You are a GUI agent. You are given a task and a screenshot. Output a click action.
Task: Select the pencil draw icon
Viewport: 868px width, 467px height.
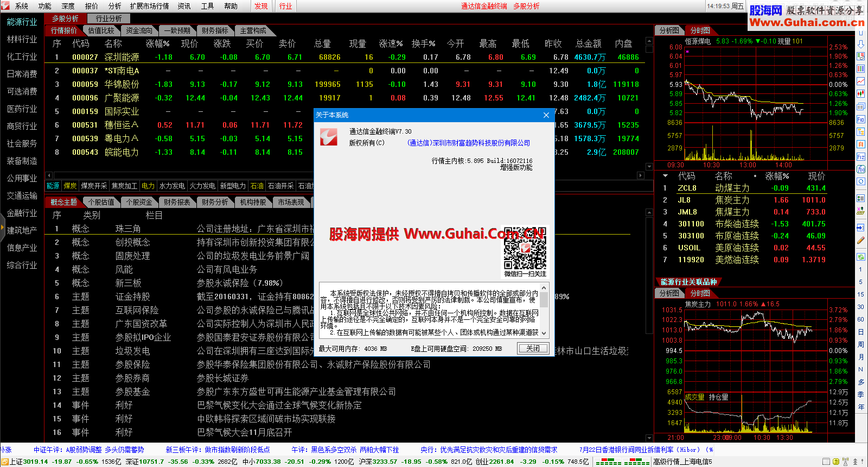point(861,239)
